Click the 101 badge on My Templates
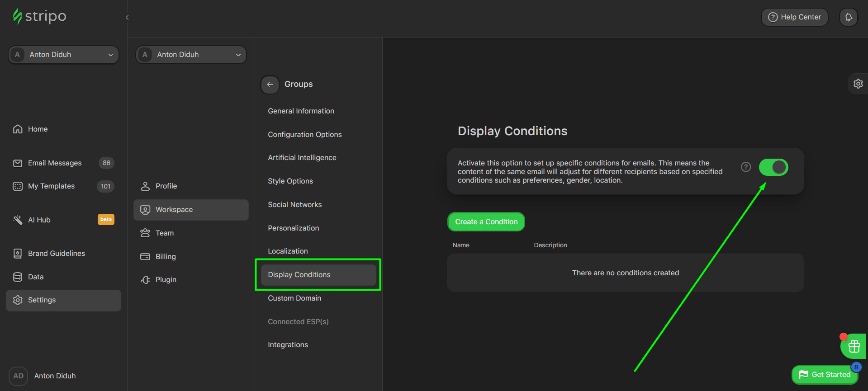Screen dimensions: 868x391 click(105, 186)
